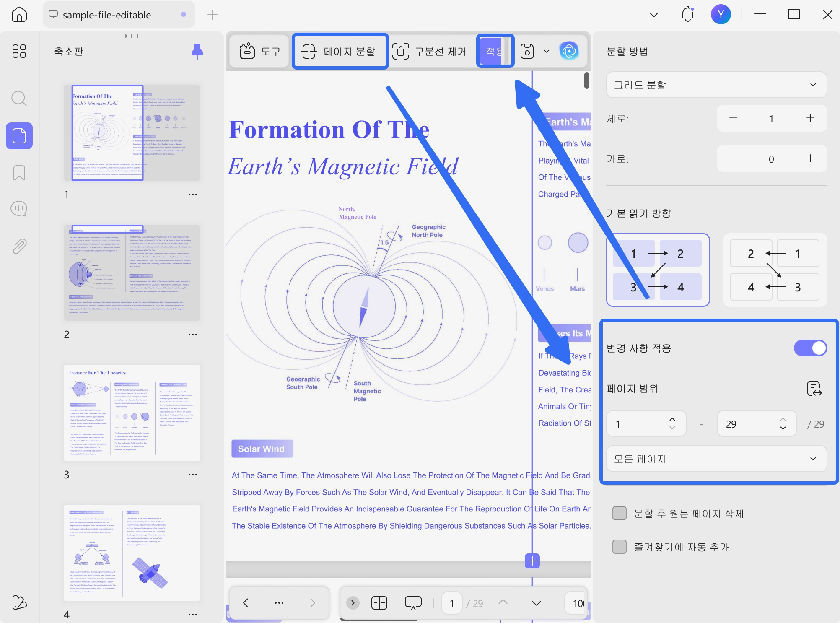The width and height of the screenshot is (840, 623).
Task: Open the AI assistant icon in toolbar
Action: [x=569, y=51]
